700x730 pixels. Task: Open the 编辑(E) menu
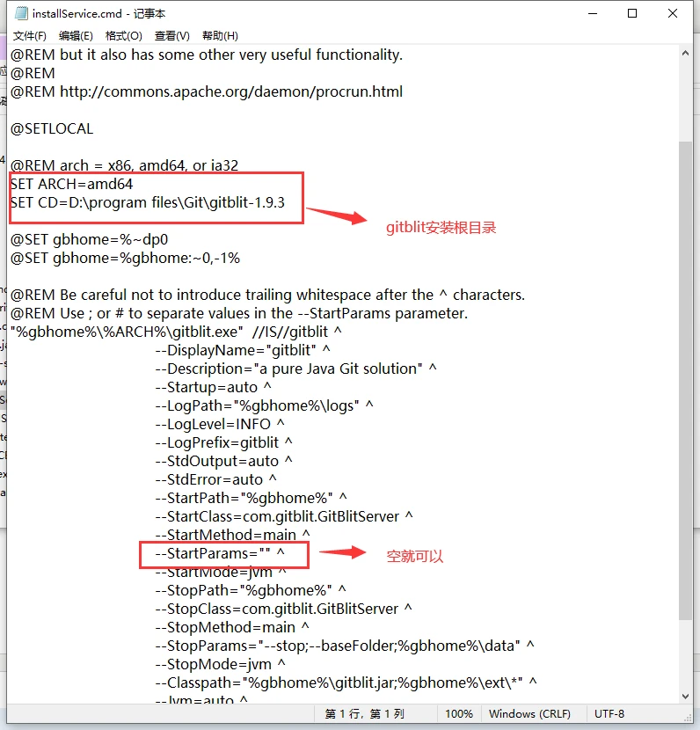(x=76, y=36)
